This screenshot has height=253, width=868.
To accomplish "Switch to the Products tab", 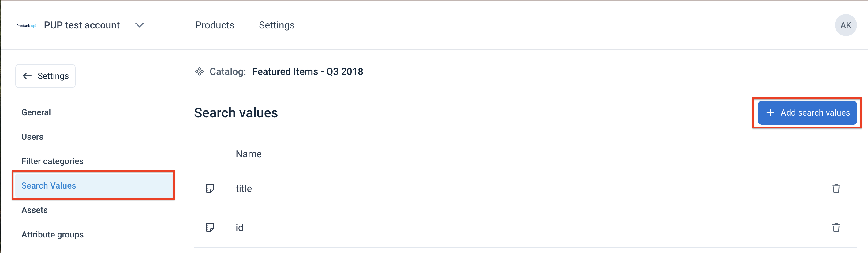I will click(215, 25).
